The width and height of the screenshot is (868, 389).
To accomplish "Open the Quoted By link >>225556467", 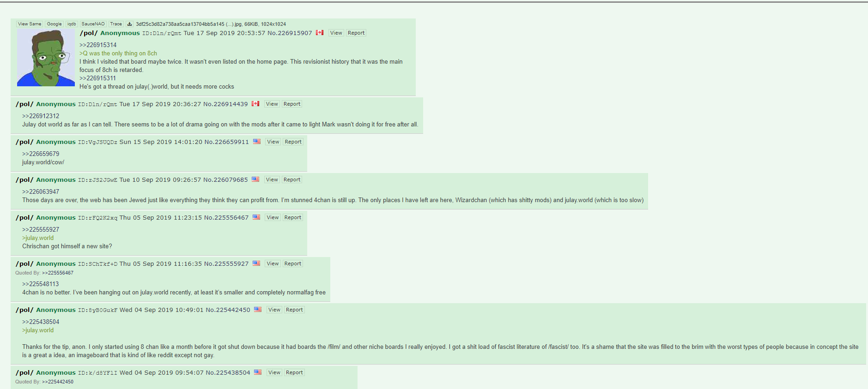I will click(x=58, y=273).
